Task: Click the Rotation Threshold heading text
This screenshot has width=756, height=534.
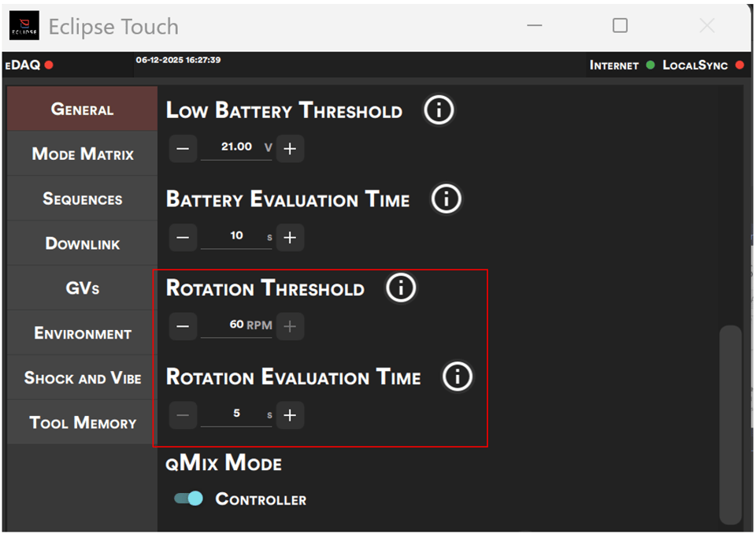Action: pyautogui.click(x=265, y=288)
